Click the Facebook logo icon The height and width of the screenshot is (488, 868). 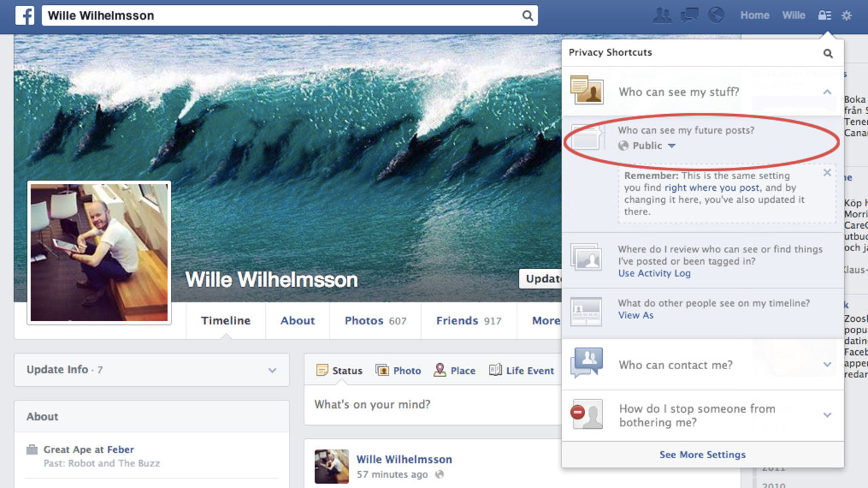(x=24, y=16)
